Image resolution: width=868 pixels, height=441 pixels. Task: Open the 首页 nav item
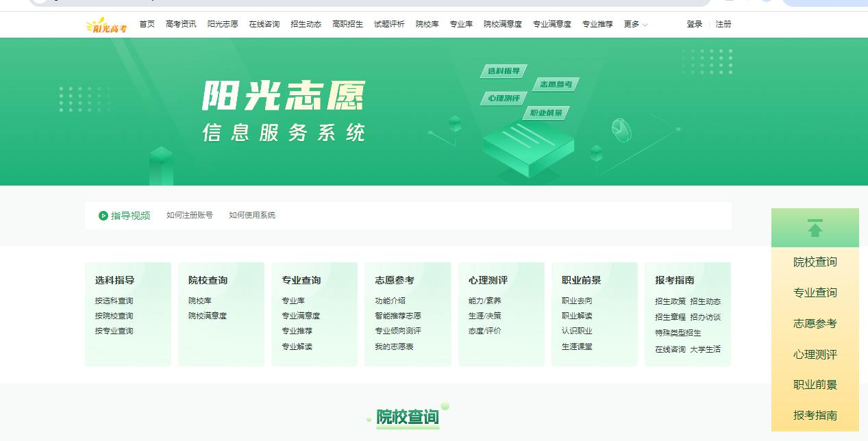147,24
